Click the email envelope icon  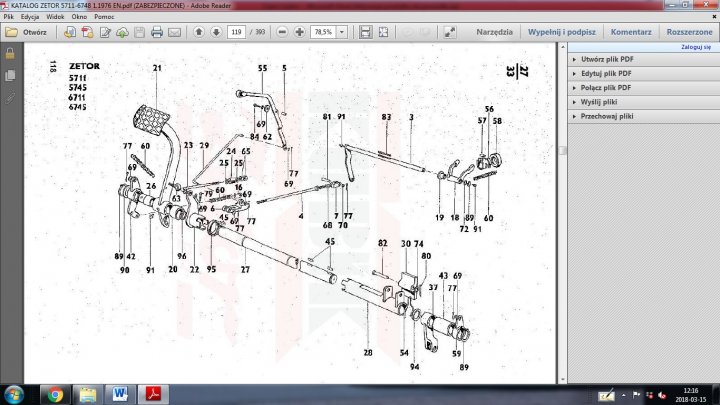[175, 32]
